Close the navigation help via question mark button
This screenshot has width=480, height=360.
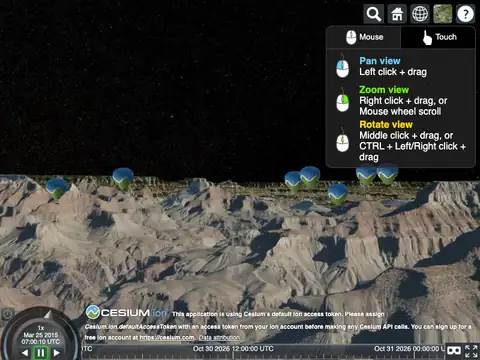click(x=465, y=14)
